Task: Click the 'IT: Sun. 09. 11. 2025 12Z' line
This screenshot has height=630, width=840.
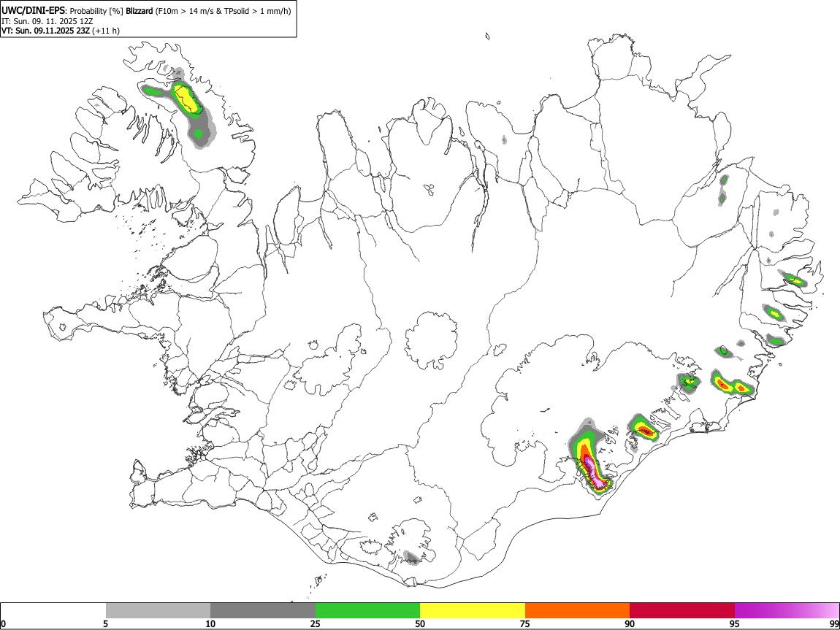Action: (47, 21)
